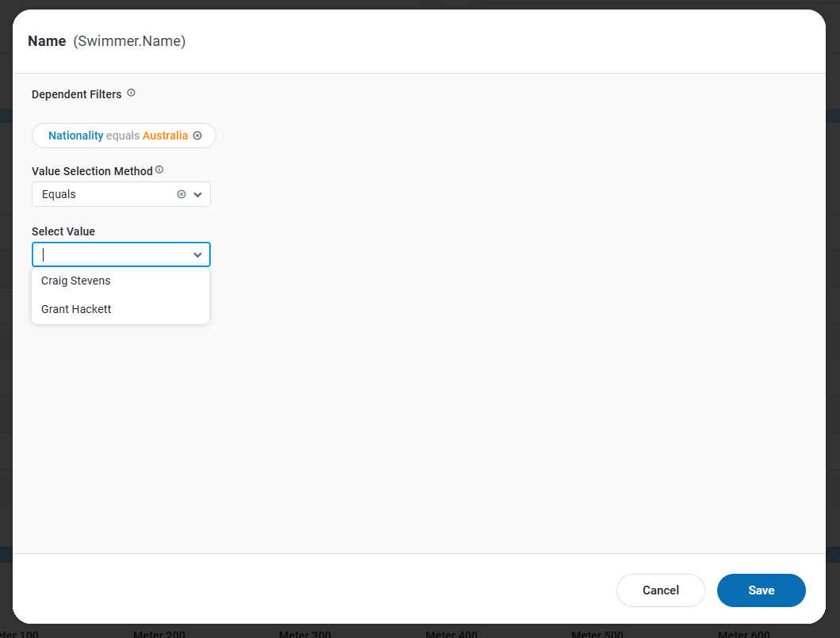This screenshot has height=638, width=840.
Task: Focus the Select Value text input
Action: tap(111, 254)
